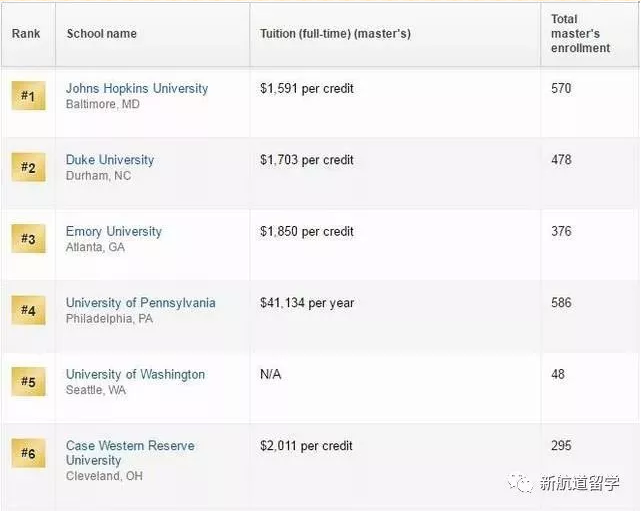Sort by Total master's enrollment header
This screenshot has width=641, height=513.
coord(580,34)
